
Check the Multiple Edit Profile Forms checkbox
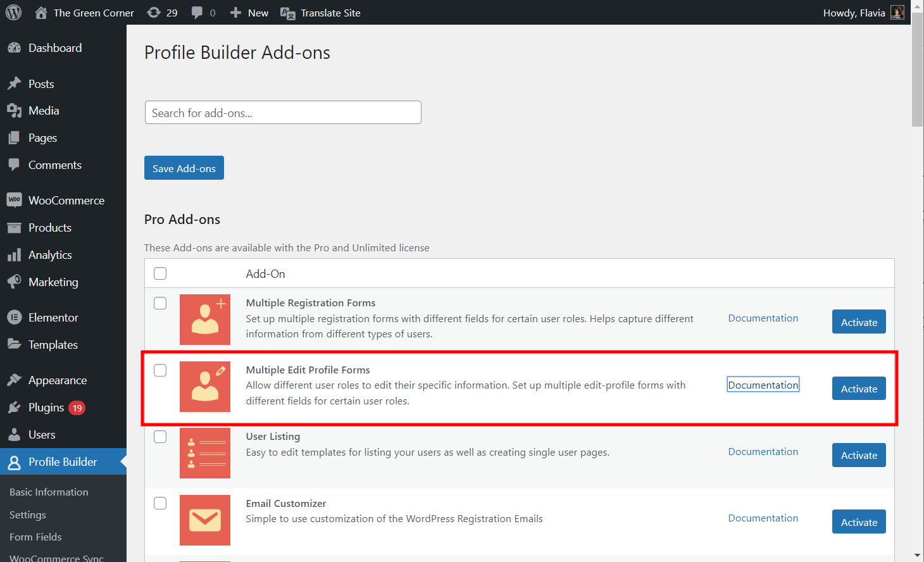[160, 370]
